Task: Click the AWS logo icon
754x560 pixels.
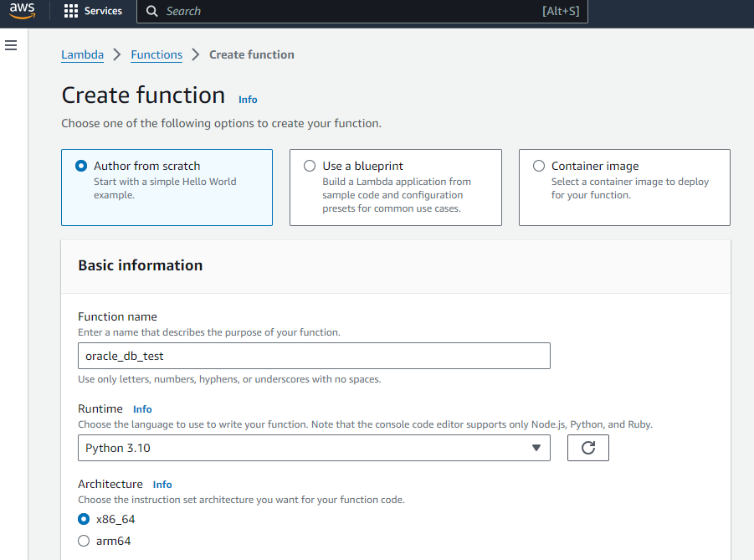Action: (x=22, y=10)
